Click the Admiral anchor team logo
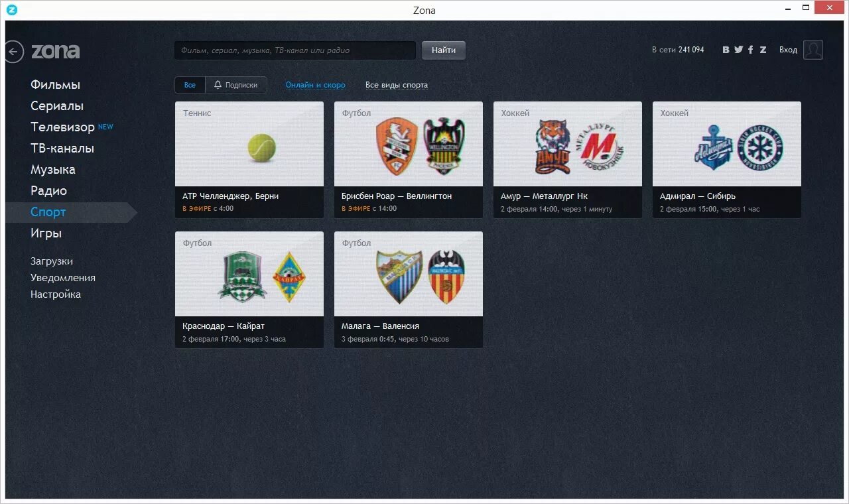This screenshot has height=504, width=849. pyautogui.click(x=713, y=147)
